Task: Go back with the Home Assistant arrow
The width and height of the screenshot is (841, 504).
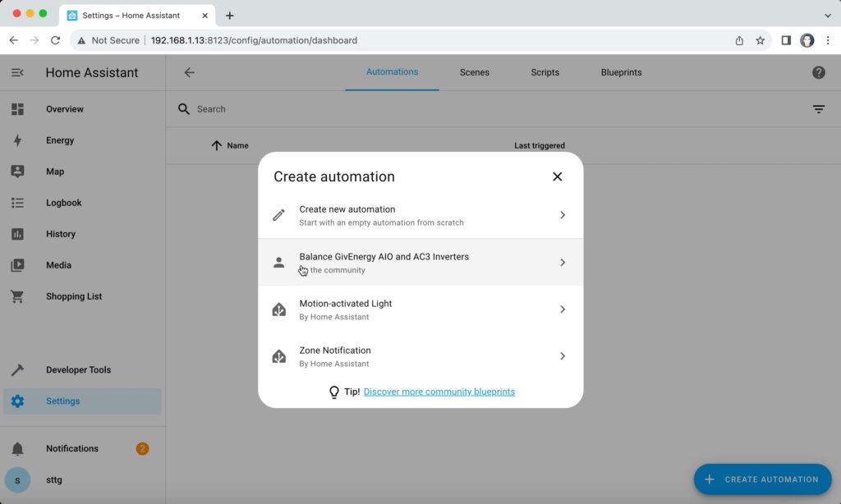Action: (190, 72)
